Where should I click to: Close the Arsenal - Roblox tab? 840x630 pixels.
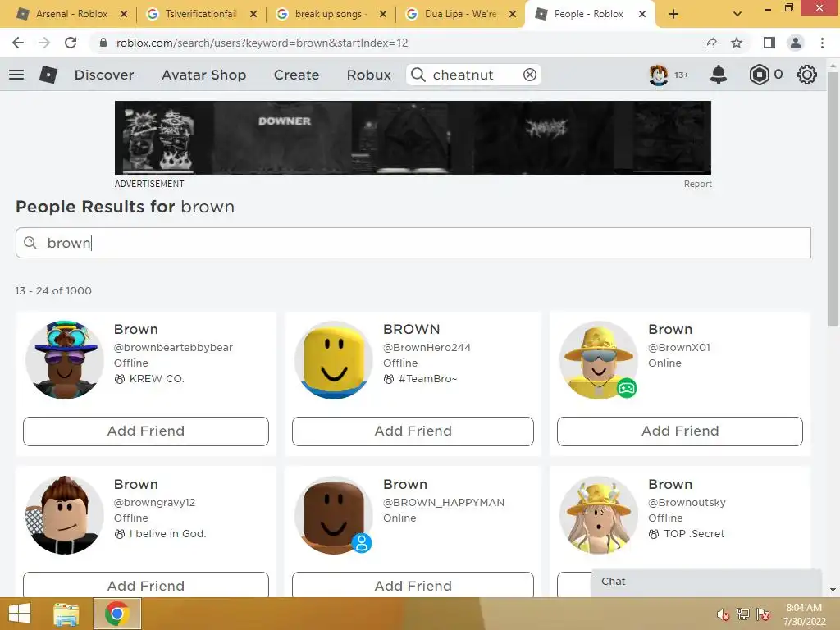click(x=124, y=15)
